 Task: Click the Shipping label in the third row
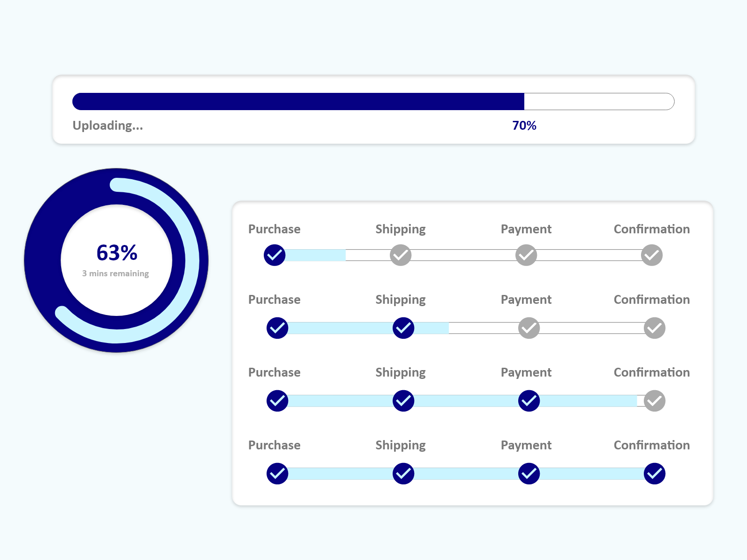pyautogui.click(x=401, y=372)
